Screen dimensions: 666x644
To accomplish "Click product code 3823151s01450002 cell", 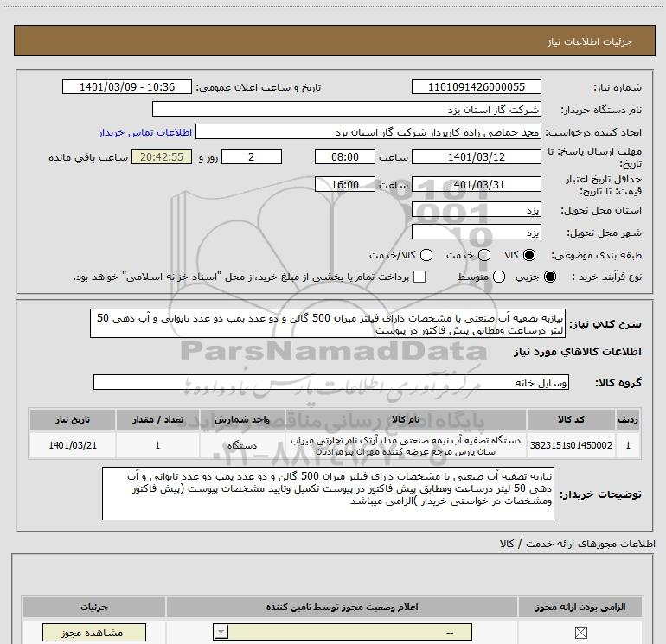I will [571, 445].
